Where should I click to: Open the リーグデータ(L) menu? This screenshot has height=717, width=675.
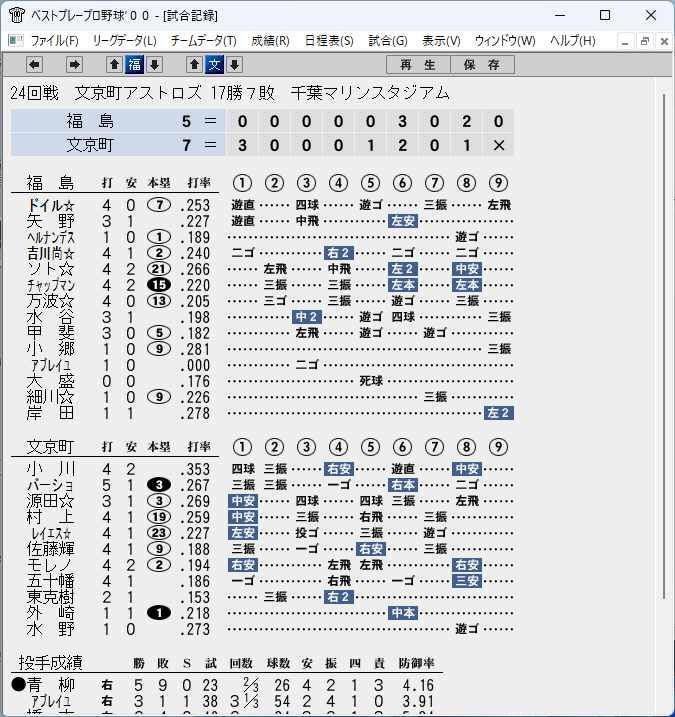tap(124, 41)
